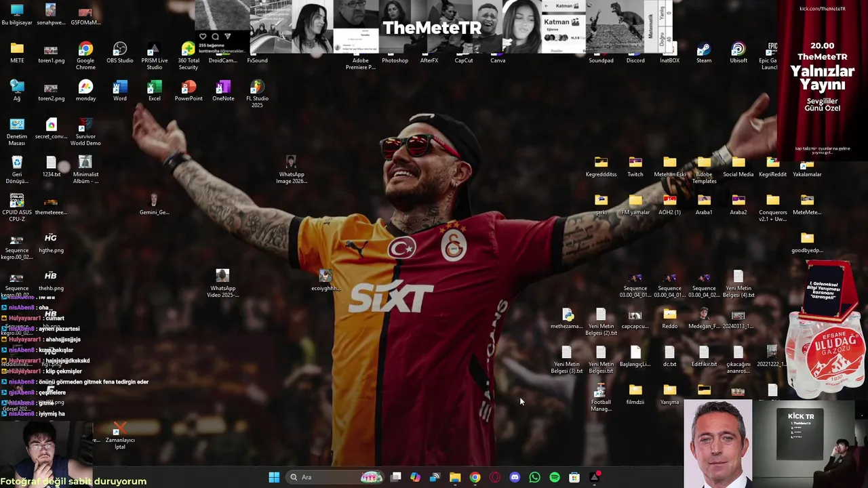Select the Editfikir.txt file
This screenshot has height=488, width=868.
click(x=704, y=356)
